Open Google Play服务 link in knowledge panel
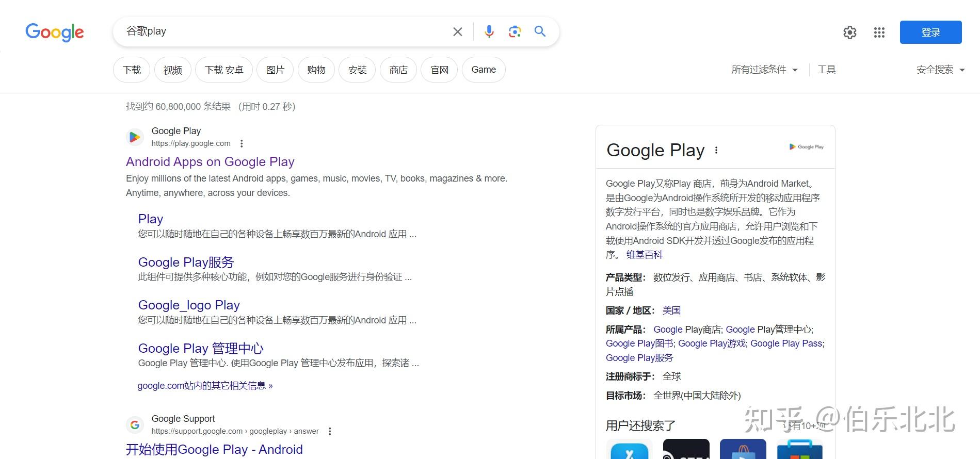980x459 pixels. [639, 358]
